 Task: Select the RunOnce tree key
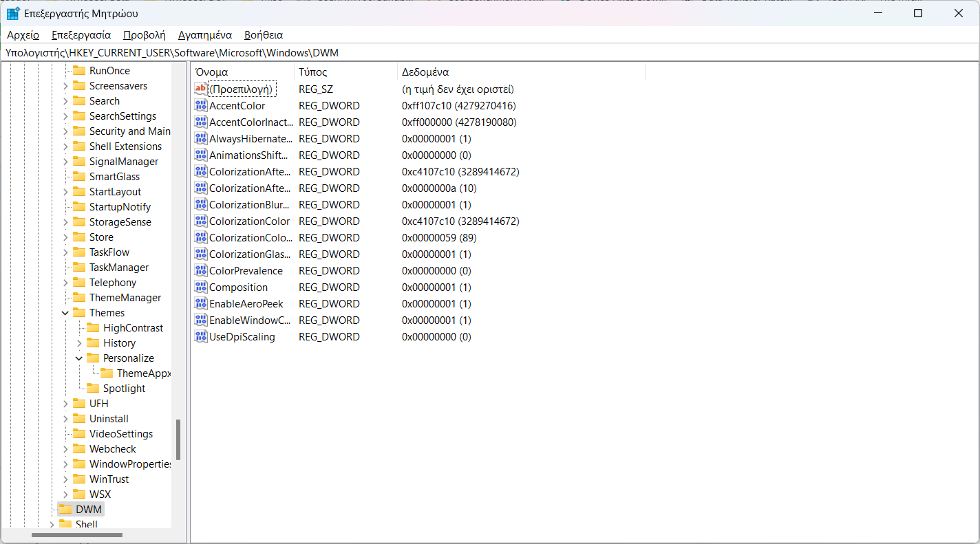coord(109,71)
